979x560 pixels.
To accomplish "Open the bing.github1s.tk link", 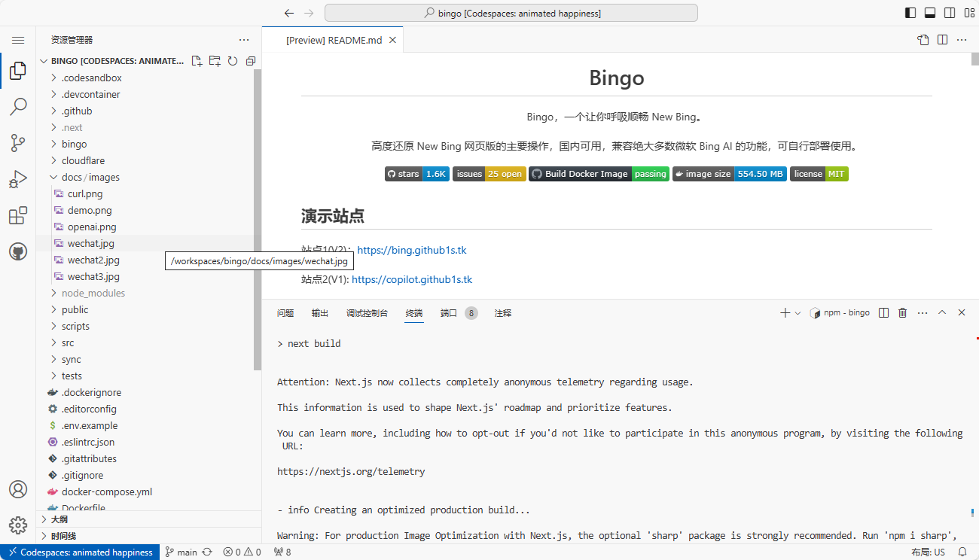I will tap(412, 250).
